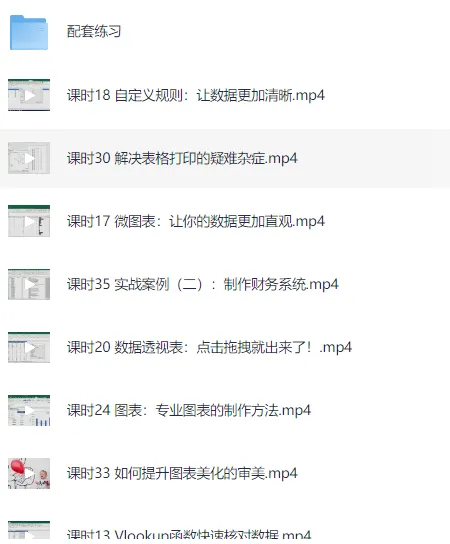The image size is (450, 544).
Task: Select the highlighted 课时30 row background
Action: tap(225, 158)
